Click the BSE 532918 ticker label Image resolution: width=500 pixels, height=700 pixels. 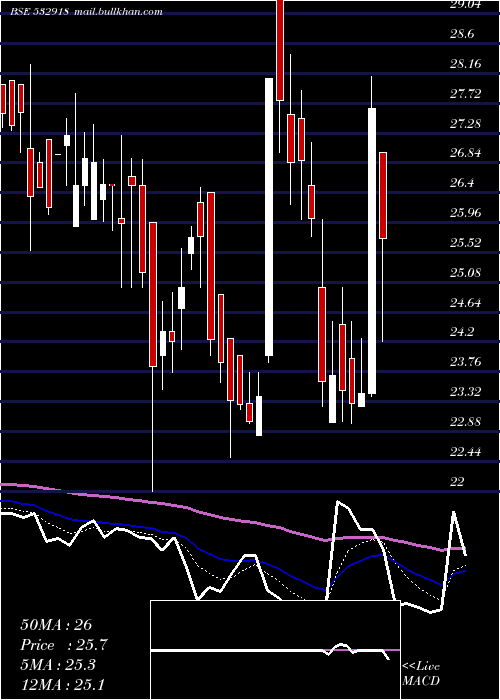coord(39,12)
